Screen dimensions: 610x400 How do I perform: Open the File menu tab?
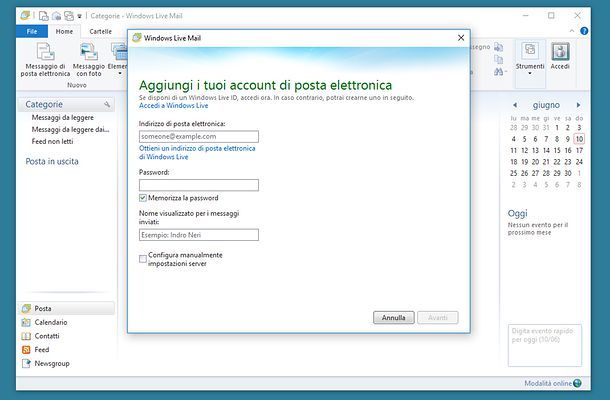32,31
